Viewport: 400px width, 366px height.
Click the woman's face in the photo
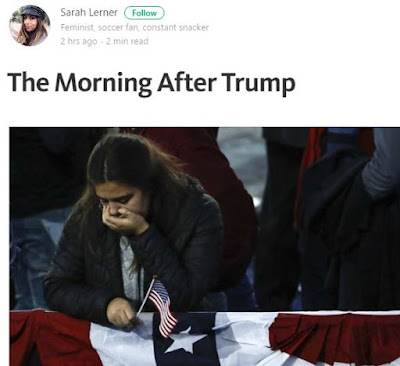(122, 199)
